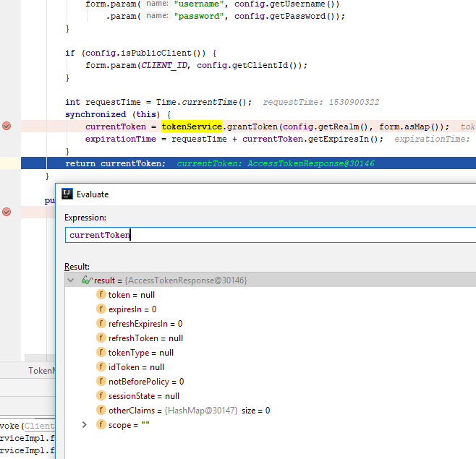The height and width of the screenshot is (459, 476).
Task: Select the otherClaims HashMap row
Action: [x=271, y=410]
